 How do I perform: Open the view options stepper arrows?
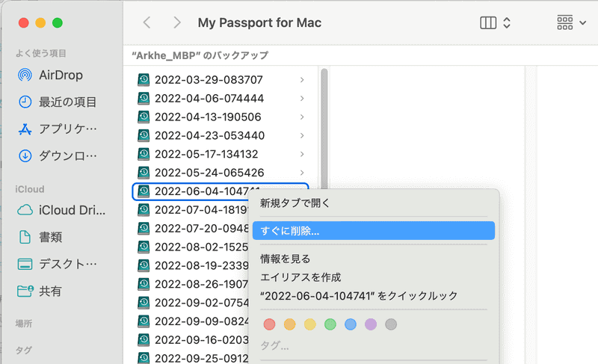click(x=507, y=23)
